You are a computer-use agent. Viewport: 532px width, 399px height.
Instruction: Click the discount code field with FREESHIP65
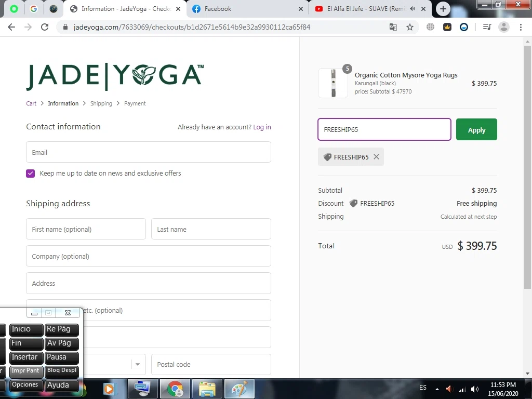(384, 129)
